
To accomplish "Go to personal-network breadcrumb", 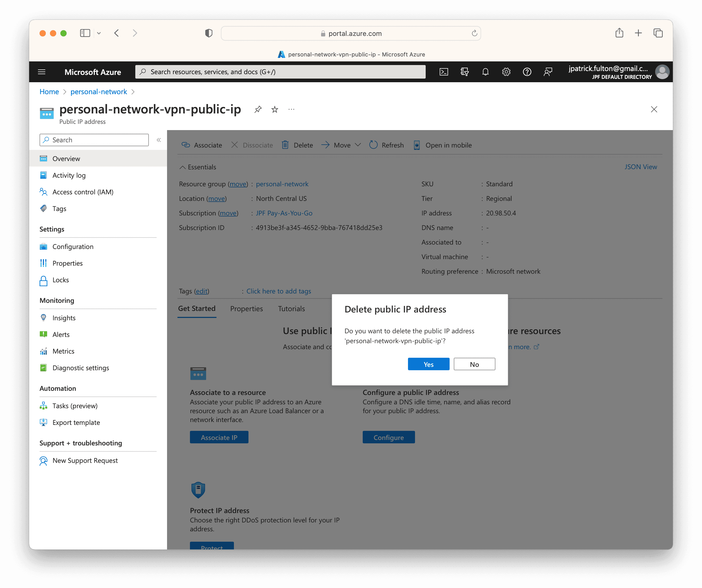I will 99,92.
